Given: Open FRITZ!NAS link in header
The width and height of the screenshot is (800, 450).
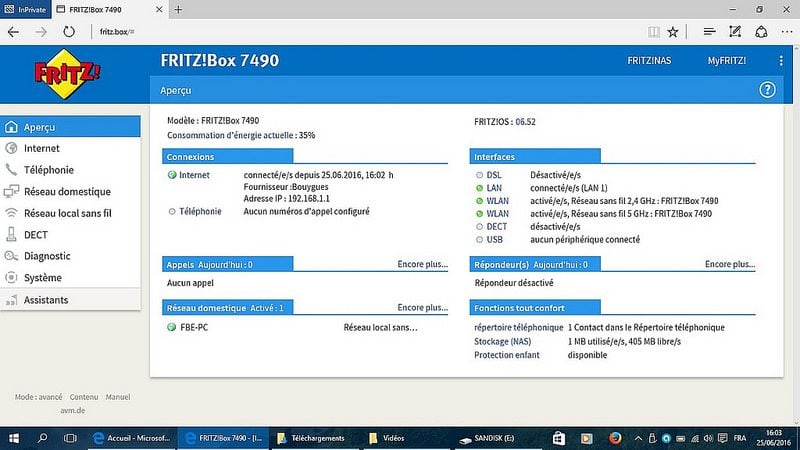Looking at the screenshot, I should (649, 61).
